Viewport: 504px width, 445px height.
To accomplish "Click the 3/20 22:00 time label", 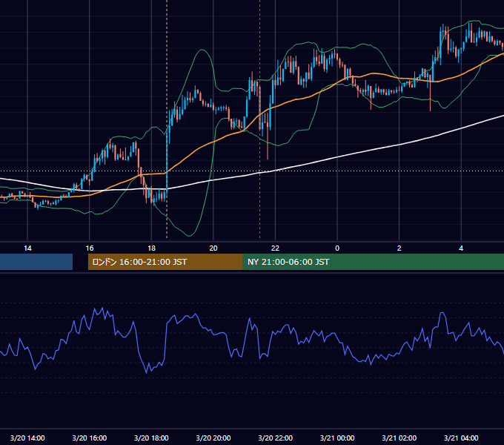I will click(276, 438).
